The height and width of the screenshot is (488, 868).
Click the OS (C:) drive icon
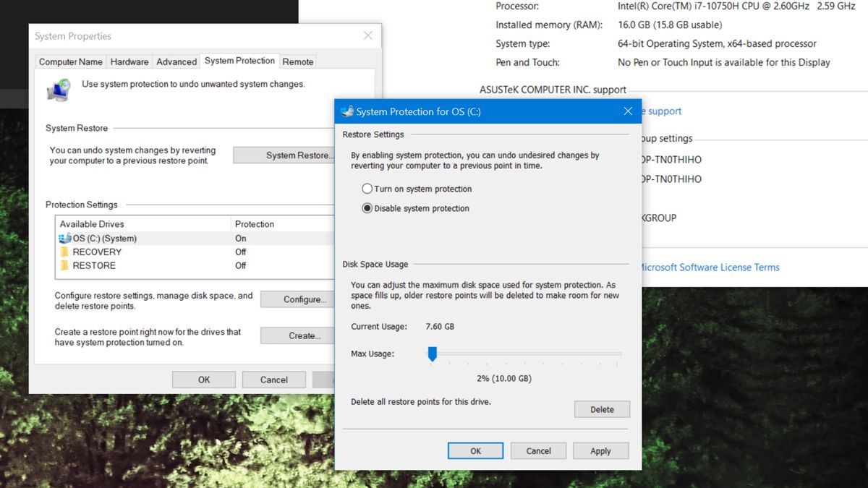tap(64, 237)
